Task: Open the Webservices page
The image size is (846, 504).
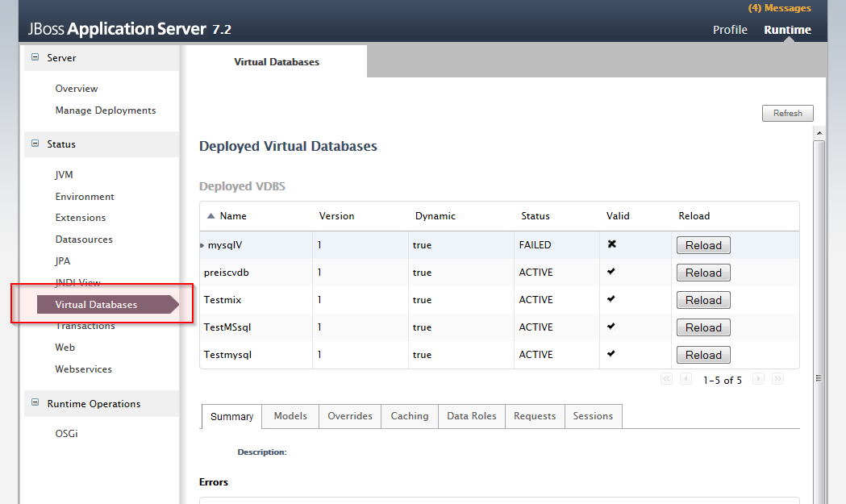Action: (x=84, y=369)
